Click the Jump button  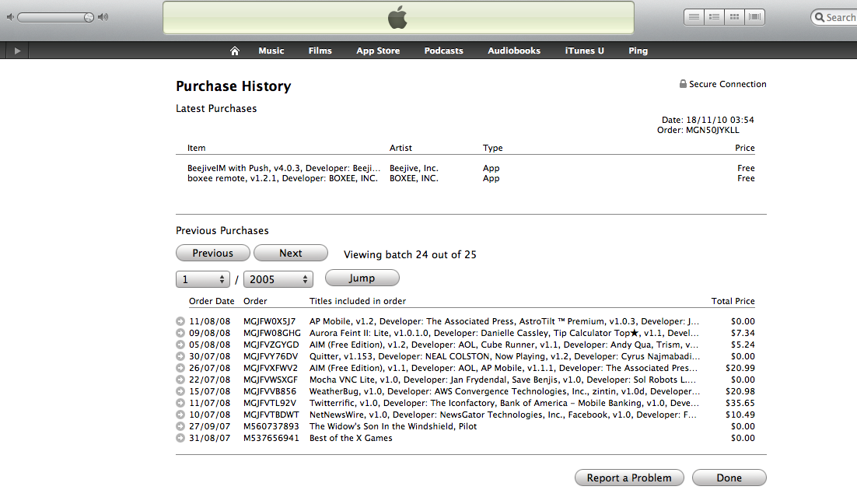(x=362, y=278)
